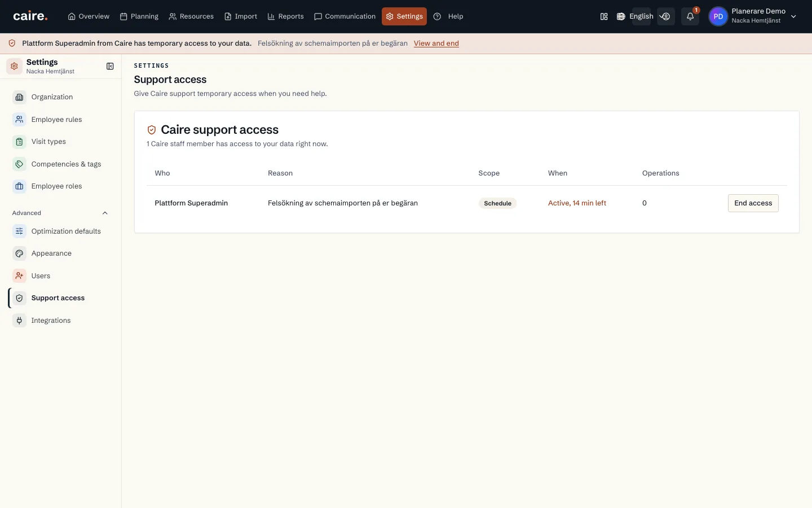The image size is (812, 508).
Task: Click the caire. logo
Action: 30,16
